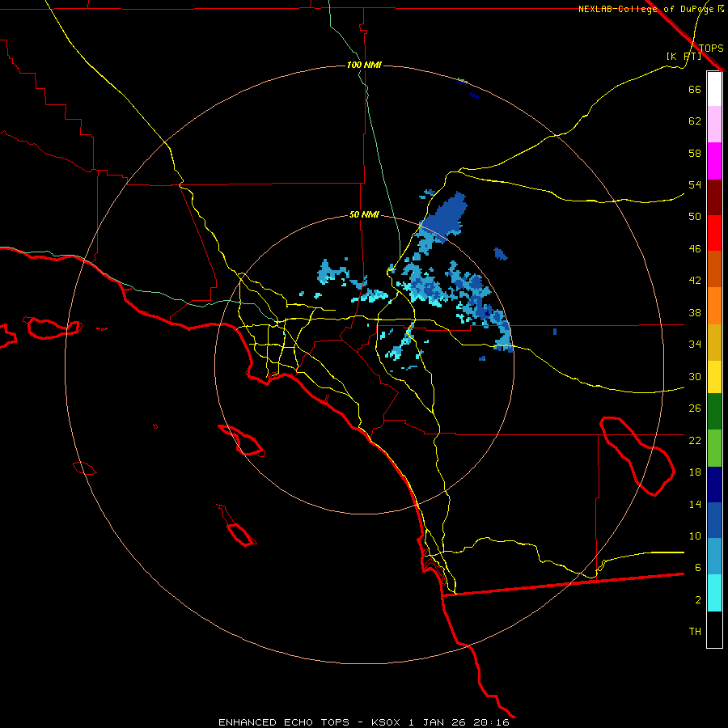
Task: Click the yellow legend swatch
Action: (714, 377)
